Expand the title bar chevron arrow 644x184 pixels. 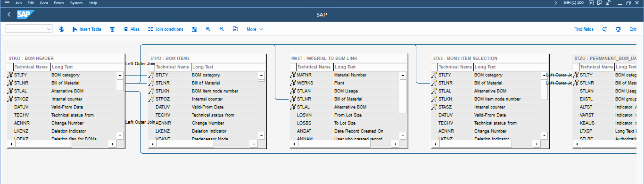click(555, 3)
